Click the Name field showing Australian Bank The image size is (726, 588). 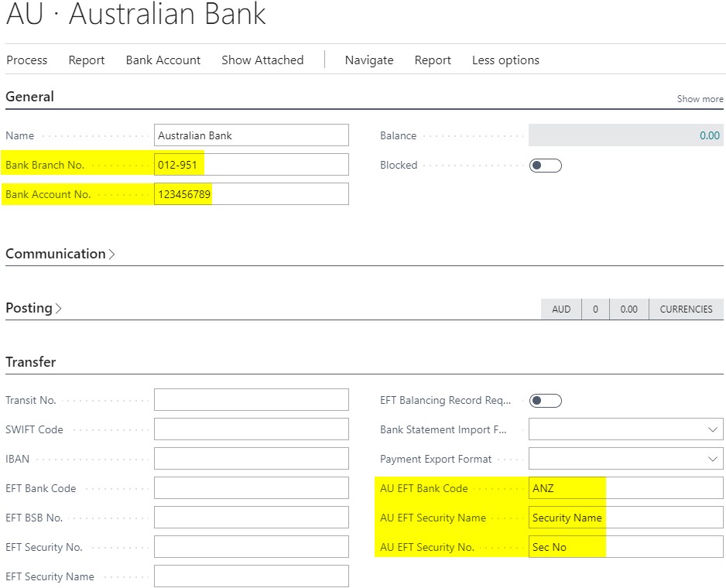(251, 135)
